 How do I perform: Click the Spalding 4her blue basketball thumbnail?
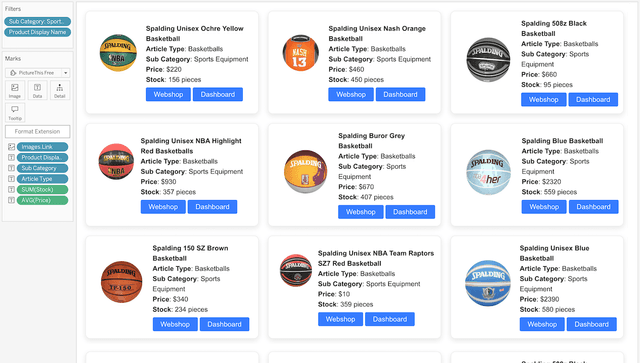[x=488, y=172]
